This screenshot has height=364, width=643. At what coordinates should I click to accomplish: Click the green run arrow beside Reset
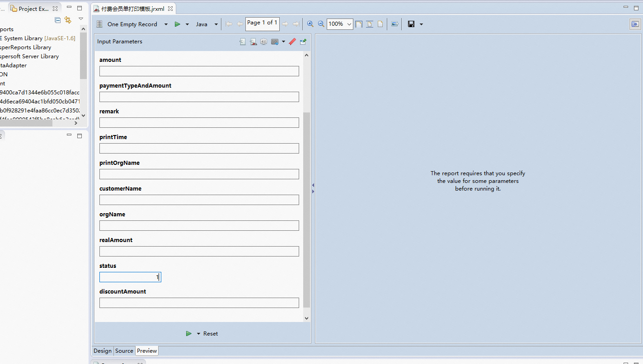coord(188,334)
